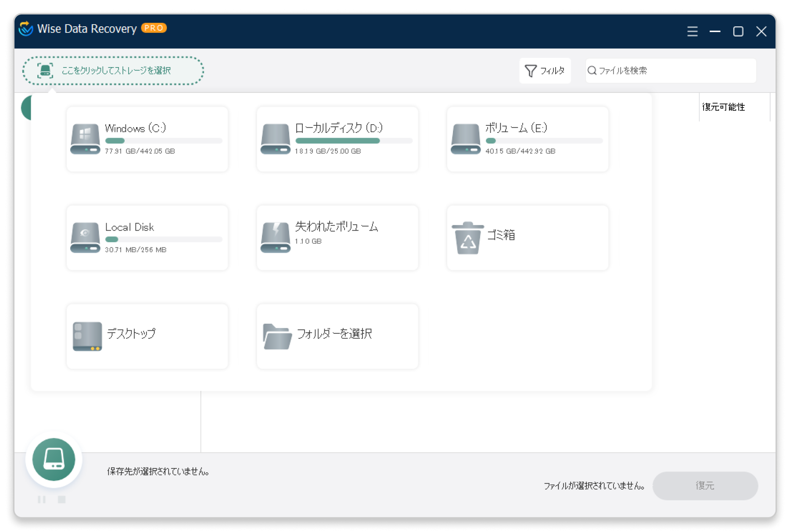
Task: Open the 失われたボリューム lost volume icon
Action: (275, 238)
